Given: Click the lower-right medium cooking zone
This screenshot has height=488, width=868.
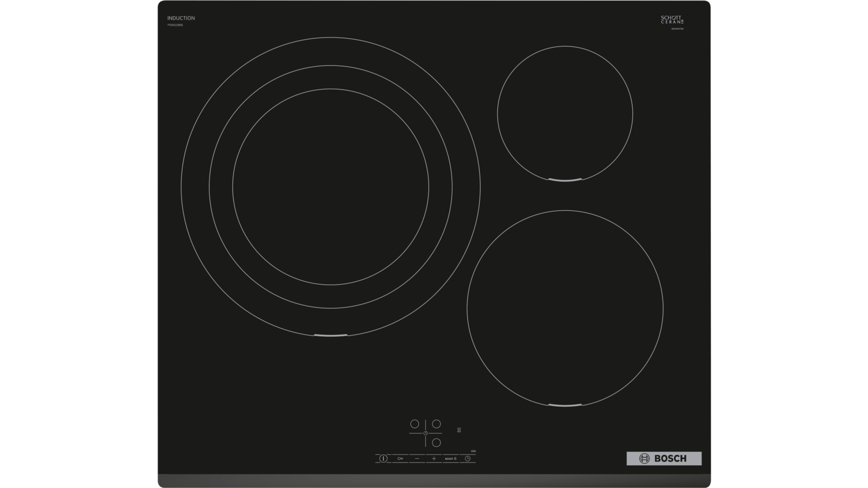Looking at the screenshot, I should click(x=565, y=308).
